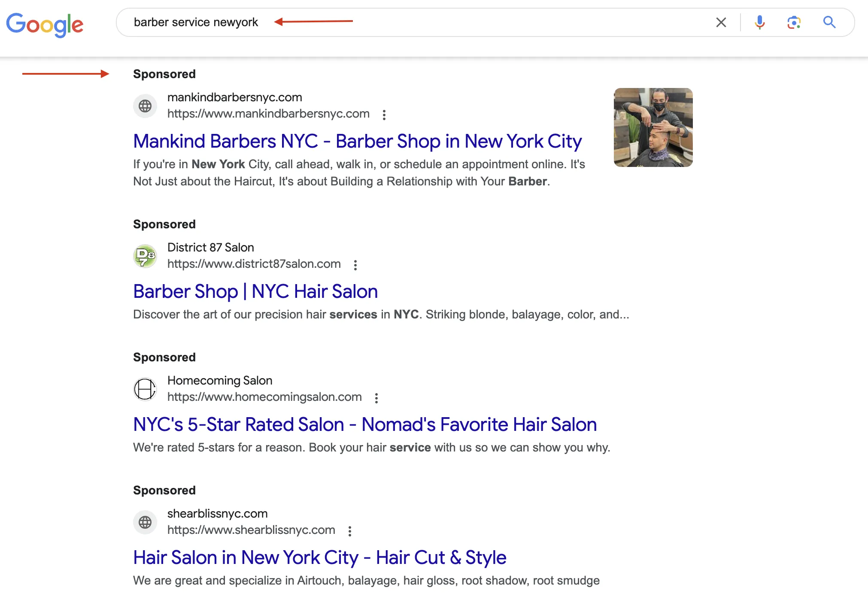
Task: Click the globe favicon for shearblissnyc.com
Action: (x=145, y=522)
